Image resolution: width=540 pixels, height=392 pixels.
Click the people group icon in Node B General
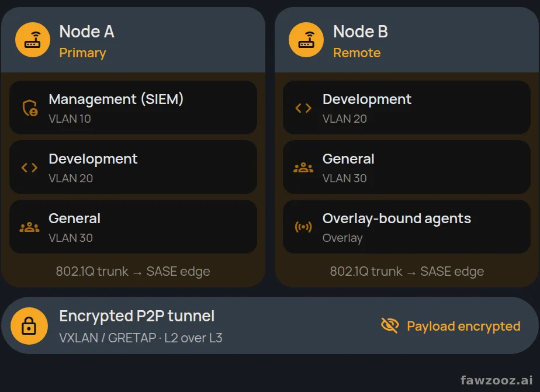303,168
